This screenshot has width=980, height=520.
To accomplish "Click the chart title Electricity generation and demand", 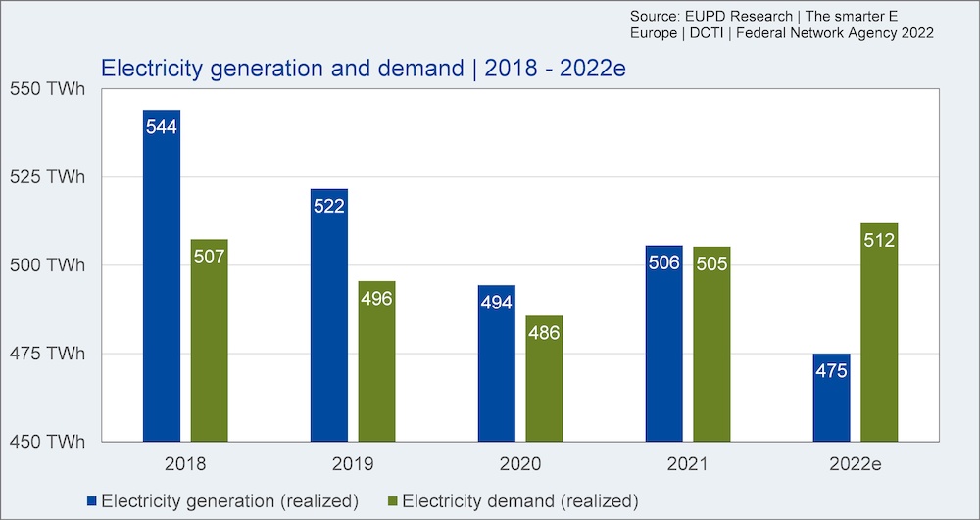I will 282,69.
